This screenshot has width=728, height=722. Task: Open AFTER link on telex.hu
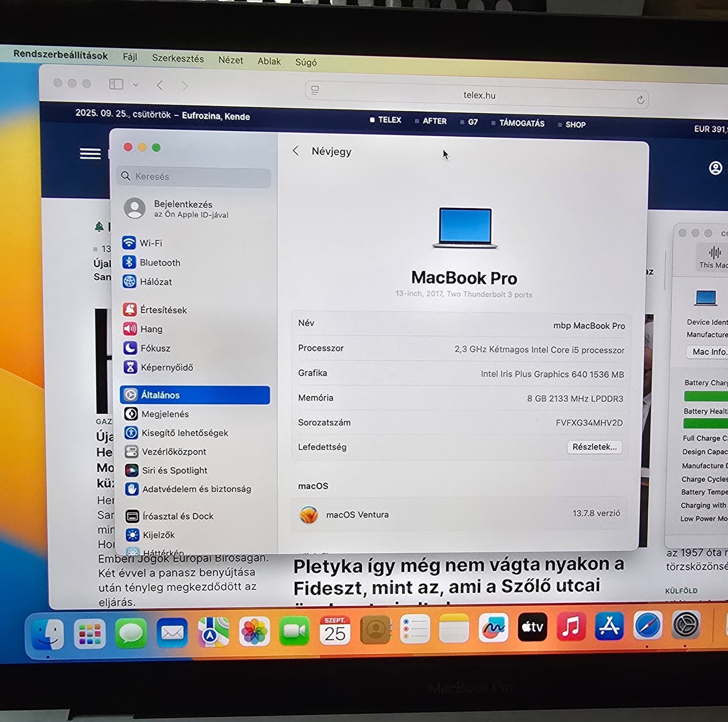pos(434,121)
